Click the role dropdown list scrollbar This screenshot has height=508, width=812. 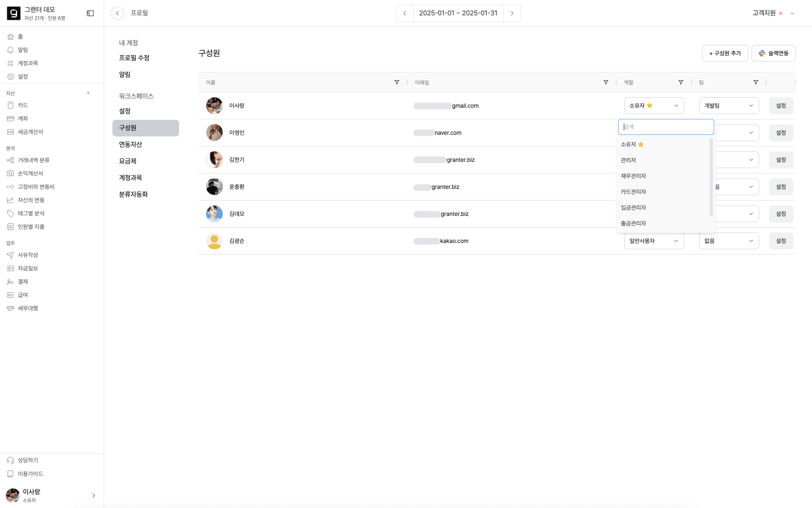tap(711, 177)
